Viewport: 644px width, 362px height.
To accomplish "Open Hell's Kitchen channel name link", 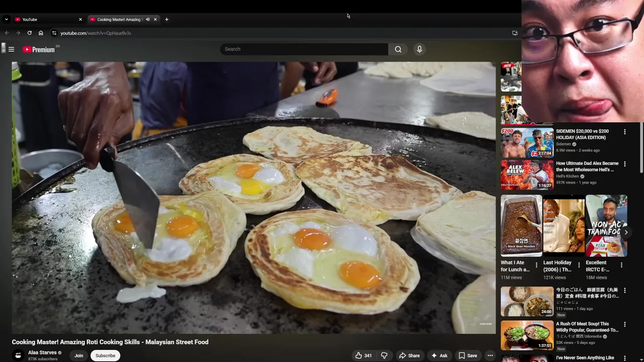I will click(x=567, y=176).
